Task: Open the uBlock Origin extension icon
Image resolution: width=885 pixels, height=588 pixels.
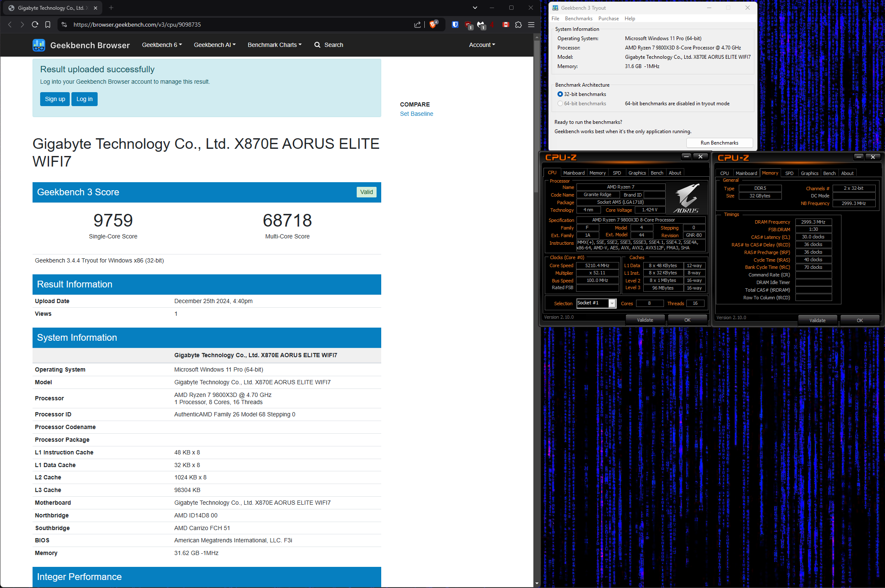Action: coord(468,25)
